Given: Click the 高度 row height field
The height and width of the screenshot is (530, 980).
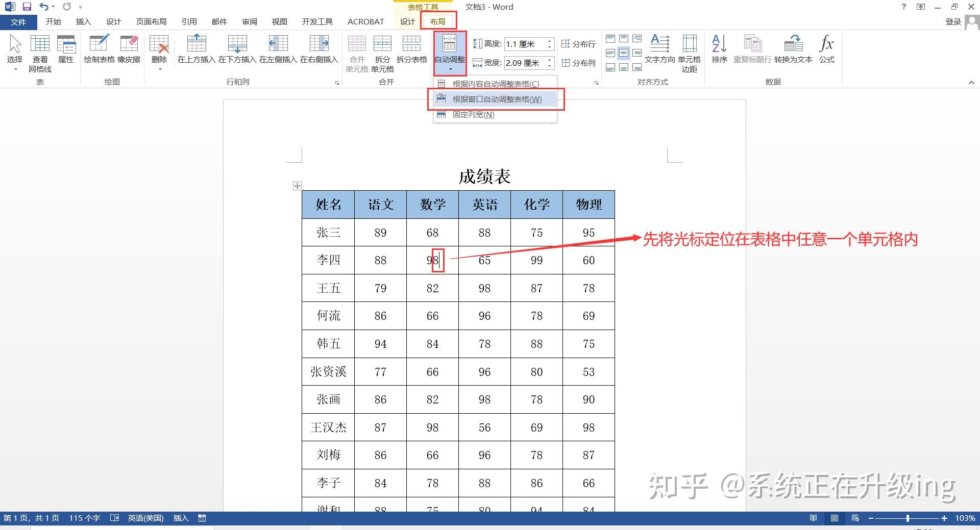Looking at the screenshot, I should pyautogui.click(x=525, y=44).
